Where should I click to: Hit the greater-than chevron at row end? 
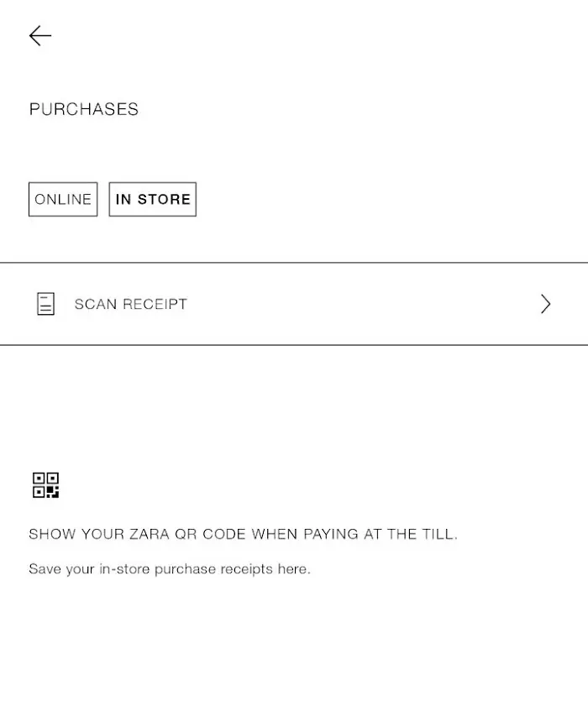(546, 304)
